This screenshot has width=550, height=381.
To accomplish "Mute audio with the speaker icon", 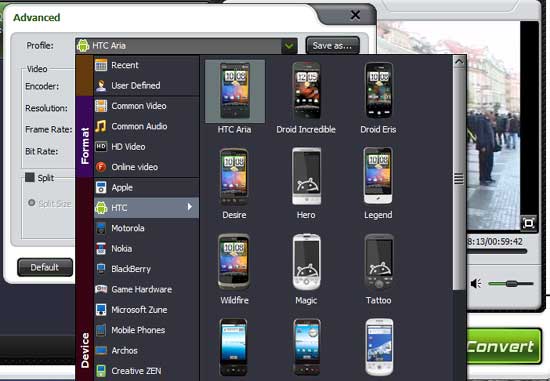I will pos(476,283).
